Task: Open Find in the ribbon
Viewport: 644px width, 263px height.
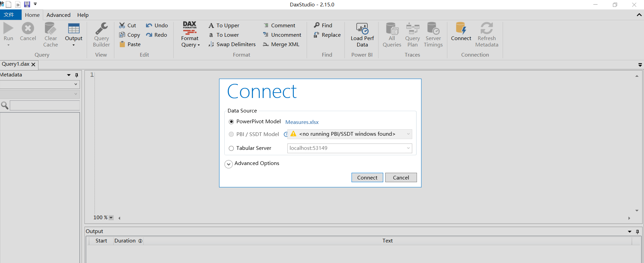Action: click(x=323, y=25)
